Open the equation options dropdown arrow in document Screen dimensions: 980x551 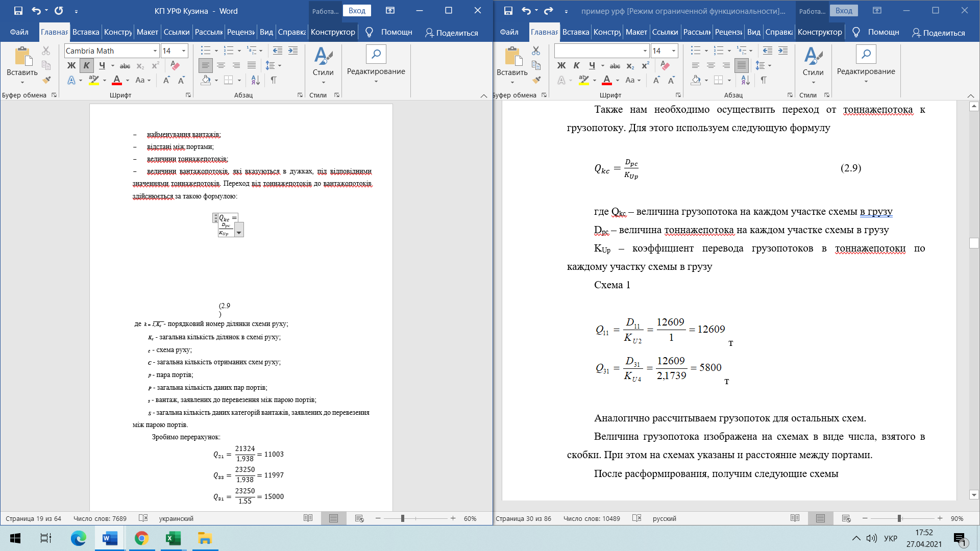tap(238, 230)
